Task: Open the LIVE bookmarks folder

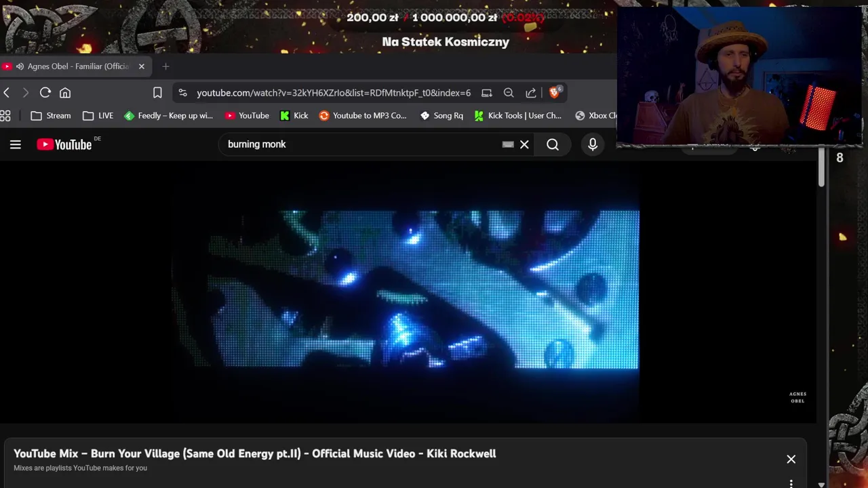Action: [x=98, y=116]
